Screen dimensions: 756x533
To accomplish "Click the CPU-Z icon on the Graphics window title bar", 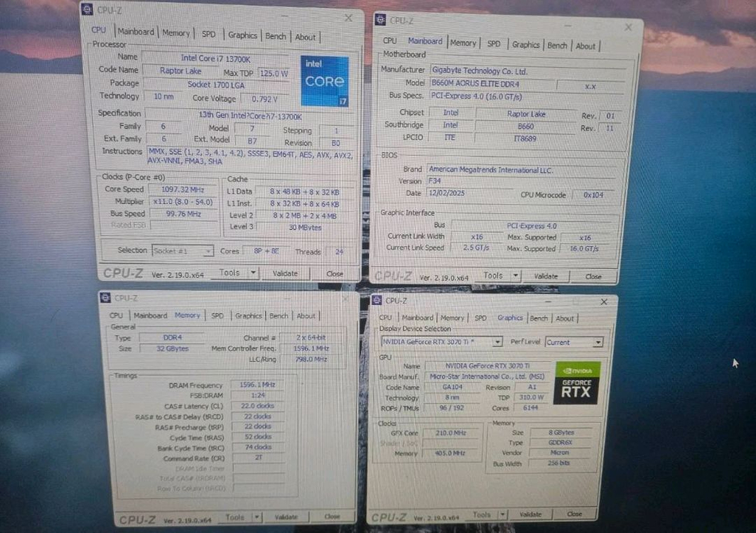I will point(377,301).
